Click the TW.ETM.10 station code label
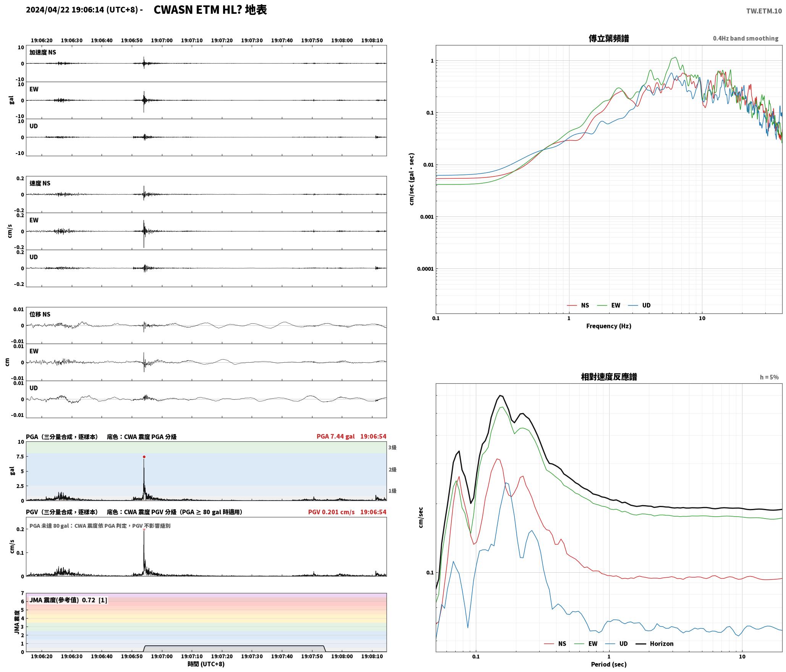 764,11
